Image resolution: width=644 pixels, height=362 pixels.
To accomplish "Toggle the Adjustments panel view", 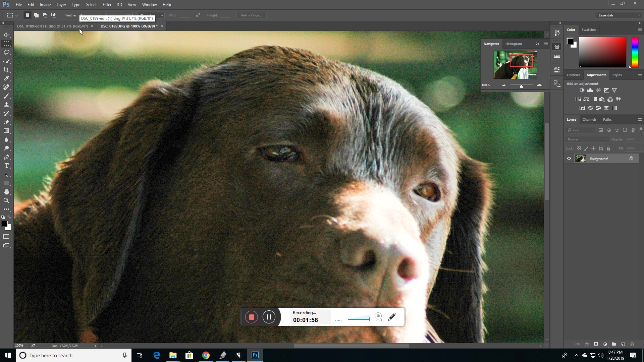I will click(x=596, y=75).
